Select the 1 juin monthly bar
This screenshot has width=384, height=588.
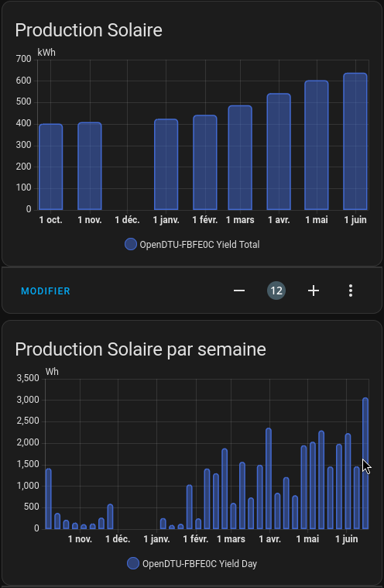click(355, 141)
